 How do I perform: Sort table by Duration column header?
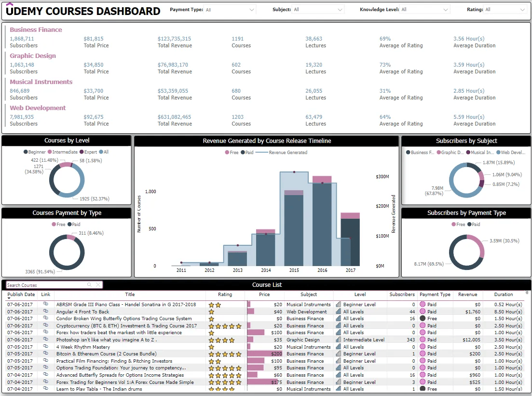point(504,295)
